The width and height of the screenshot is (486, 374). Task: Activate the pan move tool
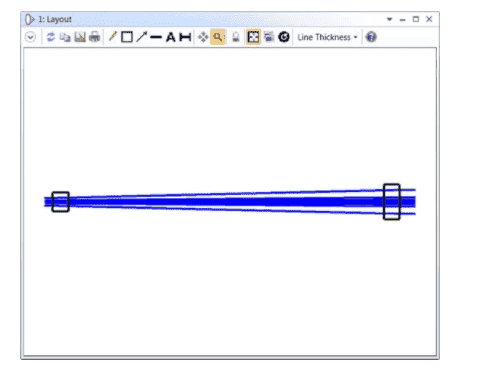point(203,37)
